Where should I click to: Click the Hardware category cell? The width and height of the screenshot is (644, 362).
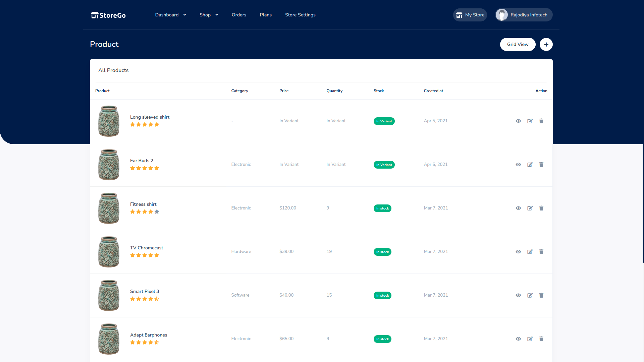coord(241,251)
